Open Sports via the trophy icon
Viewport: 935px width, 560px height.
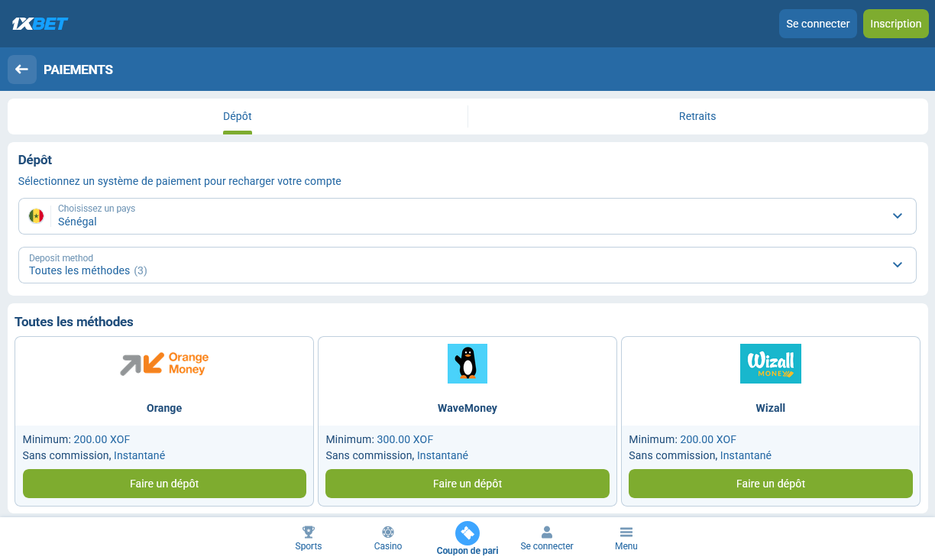pyautogui.click(x=309, y=532)
